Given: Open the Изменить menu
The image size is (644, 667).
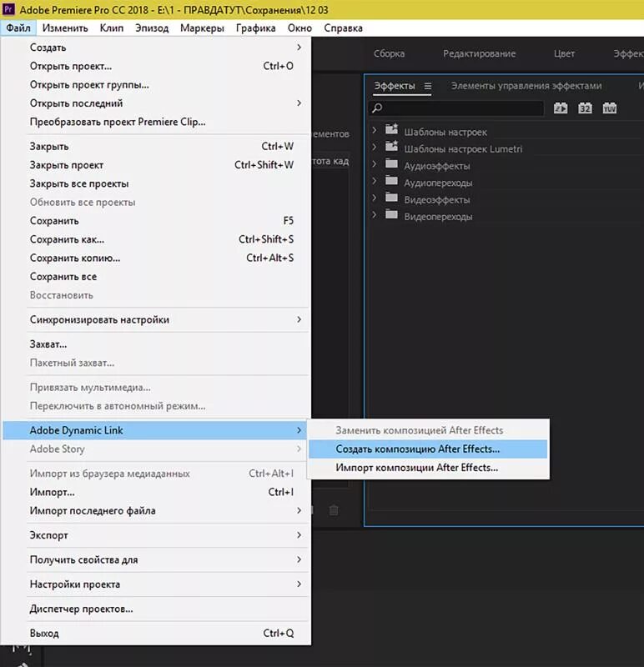Looking at the screenshot, I should [x=65, y=28].
